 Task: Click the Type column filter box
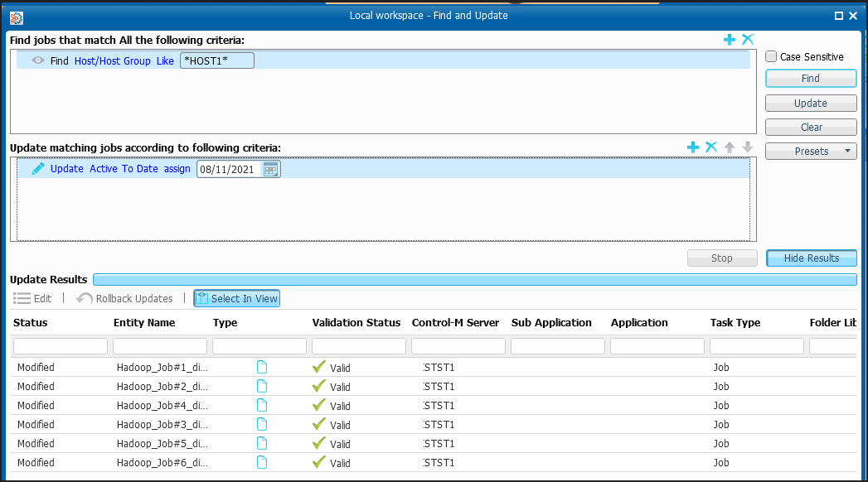(259, 346)
